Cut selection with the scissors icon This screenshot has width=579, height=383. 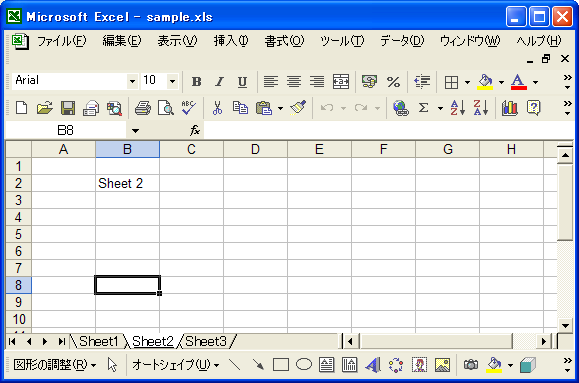(x=217, y=108)
